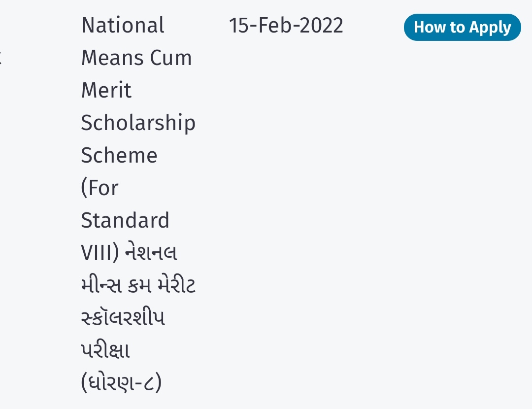
Task: Click the Gujarati word સ્કૉલરશીપ
Action: click(123, 318)
